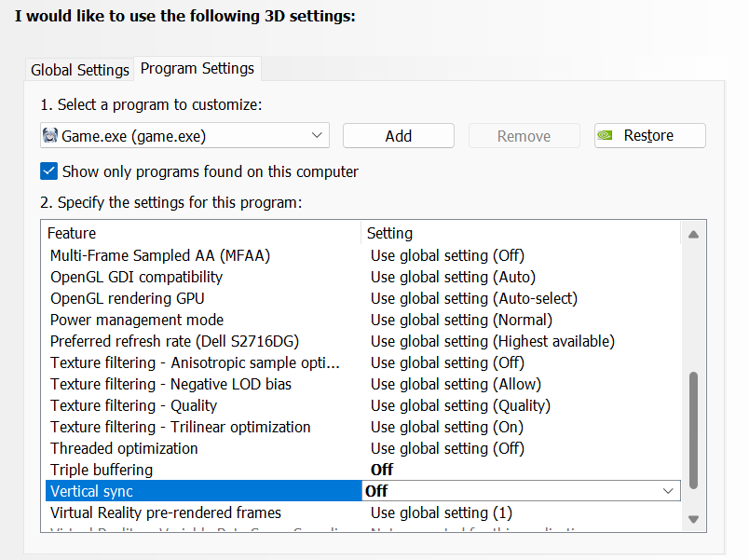Click the Feature column header
Image resolution: width=749 pixels, height=560 pixels.
coord(203,233)
